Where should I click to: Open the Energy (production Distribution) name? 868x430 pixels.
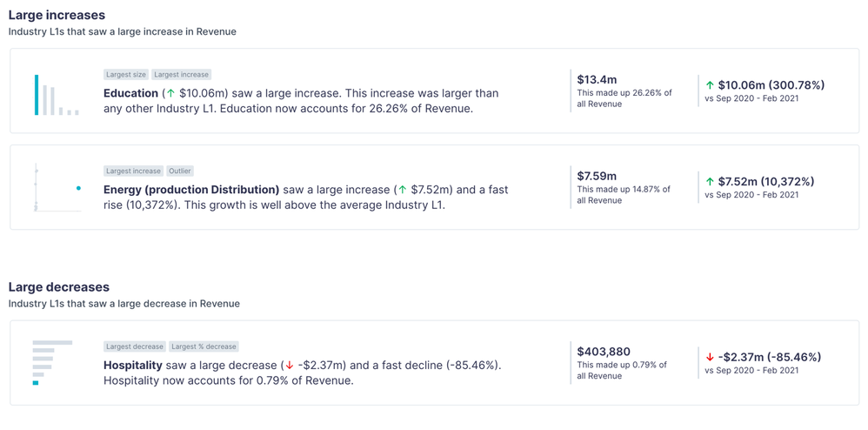pos(190,190)
